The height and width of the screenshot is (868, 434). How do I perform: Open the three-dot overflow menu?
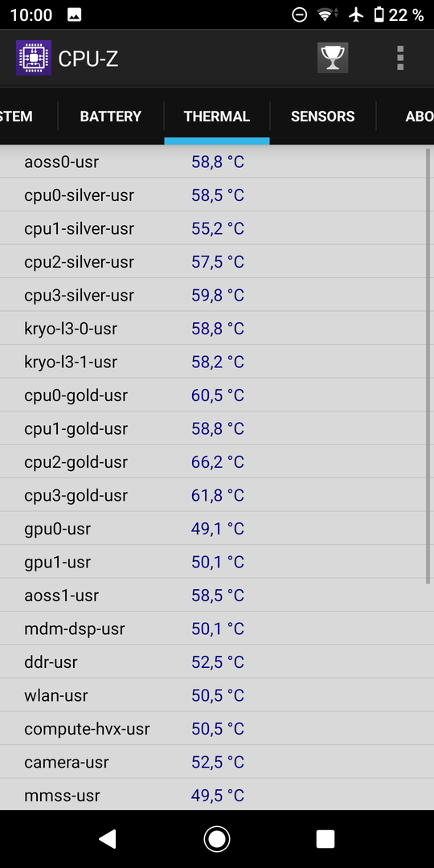pos(400,58)
